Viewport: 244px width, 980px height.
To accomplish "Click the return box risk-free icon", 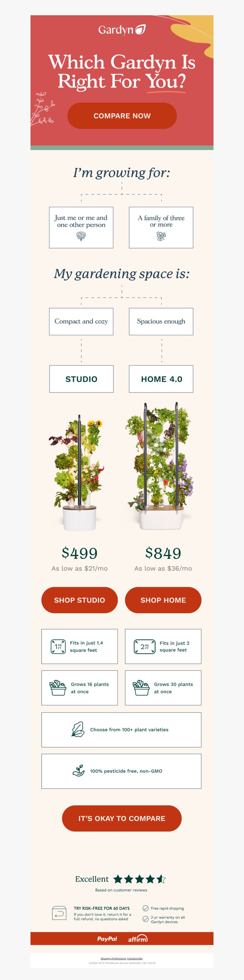I will (59, 913).
